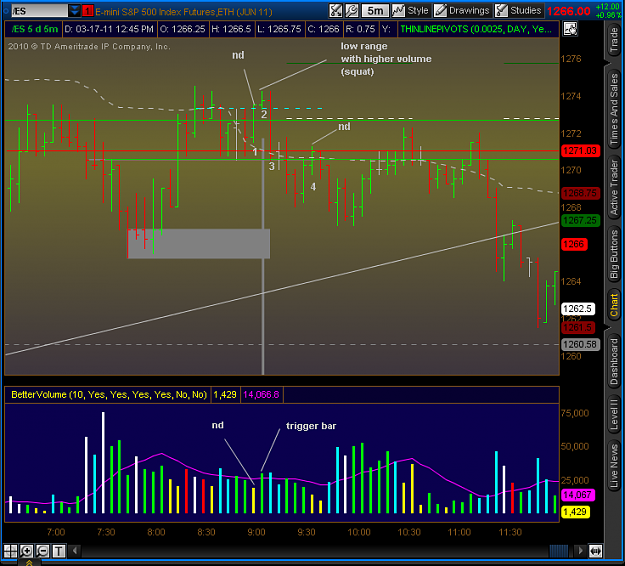Open the symbol dropdown arrow next to /ES

pyautogui.click(x=74, y=11)
